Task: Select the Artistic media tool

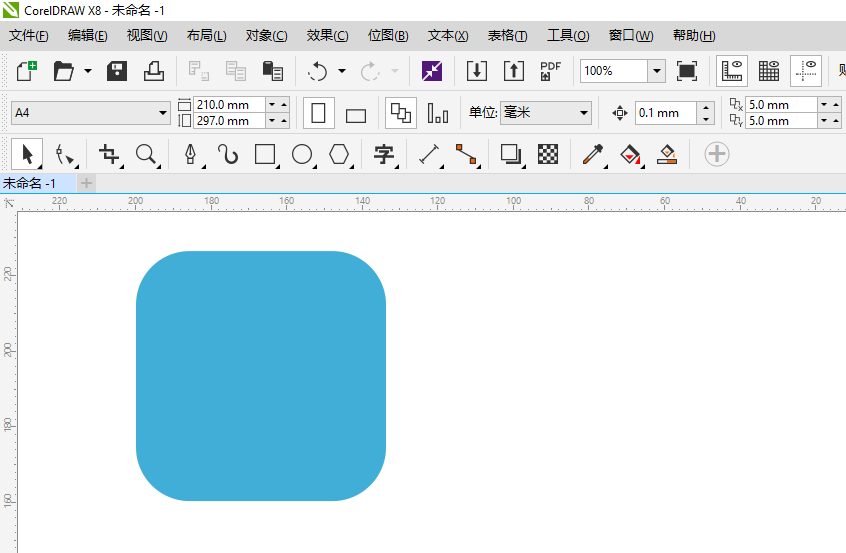Action: [228, 154]
